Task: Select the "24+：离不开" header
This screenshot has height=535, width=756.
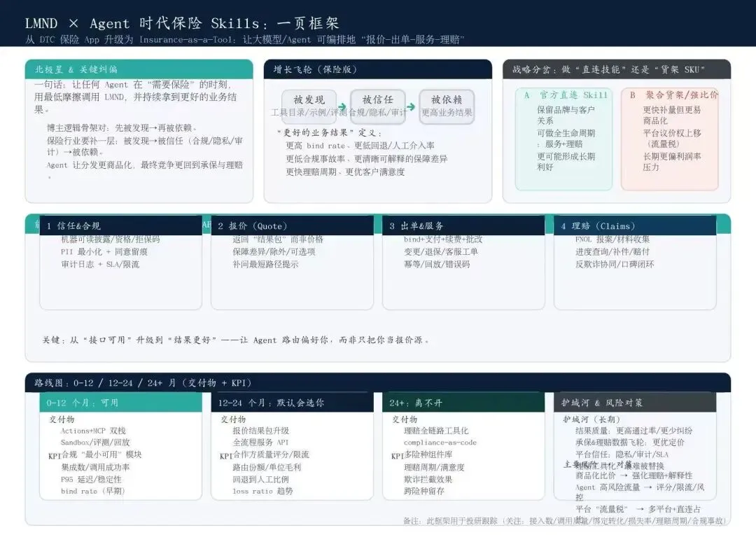Action: point(464,403)
